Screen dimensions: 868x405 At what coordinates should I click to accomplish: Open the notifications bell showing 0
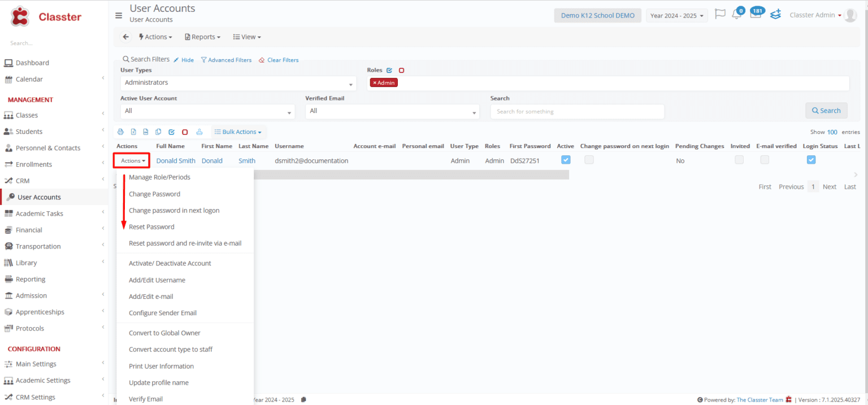737,14
